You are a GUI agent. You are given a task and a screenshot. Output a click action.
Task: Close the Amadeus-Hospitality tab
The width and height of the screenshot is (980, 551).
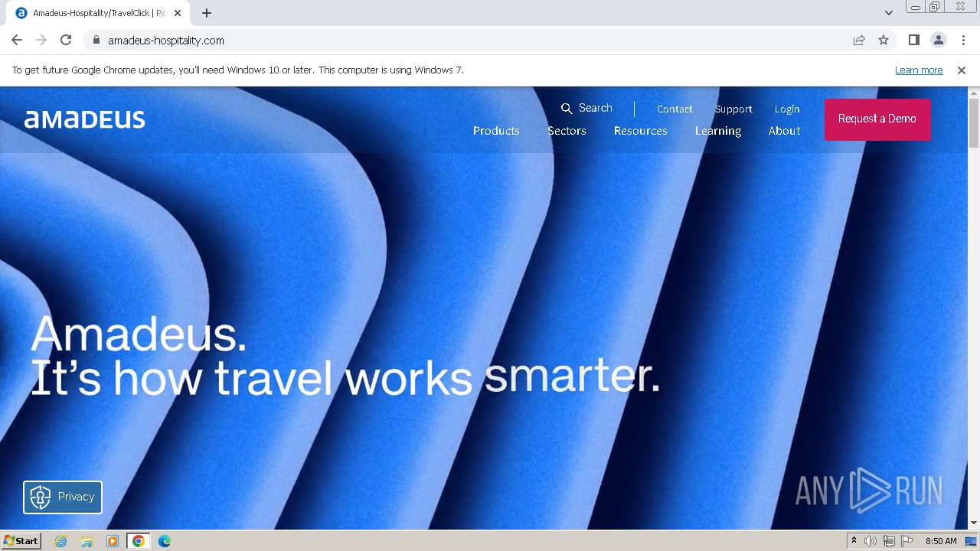pos(178,13)
